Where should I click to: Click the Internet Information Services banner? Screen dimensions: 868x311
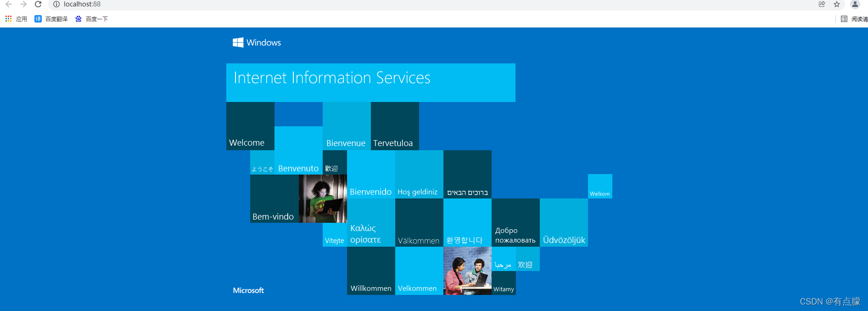[x=371, y=83]
